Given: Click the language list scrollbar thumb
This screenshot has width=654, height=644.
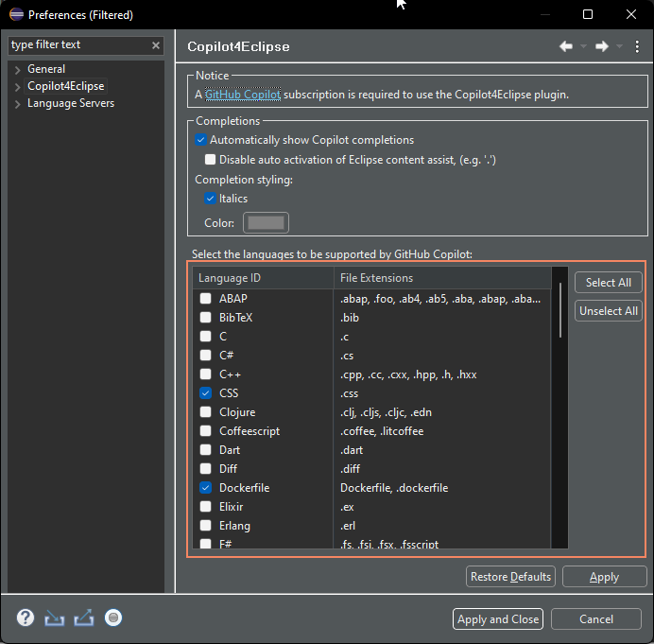Looking at the screenshot, I should (560, 310).
